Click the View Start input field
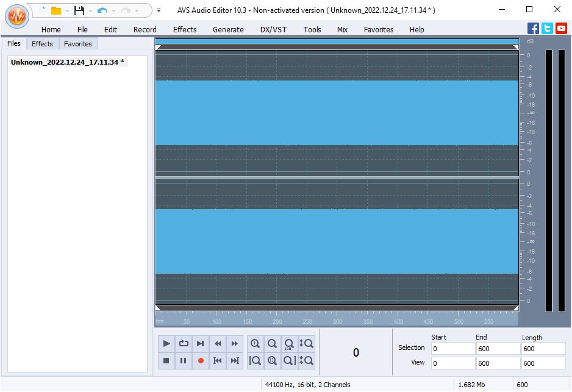The image size is (572, 392). [453, 363]
